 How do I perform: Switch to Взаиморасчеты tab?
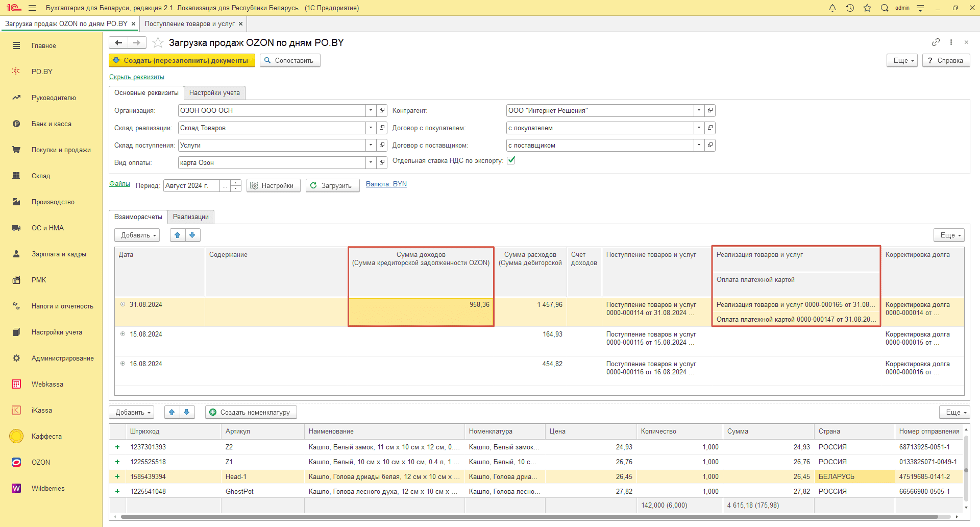(138, 217)
